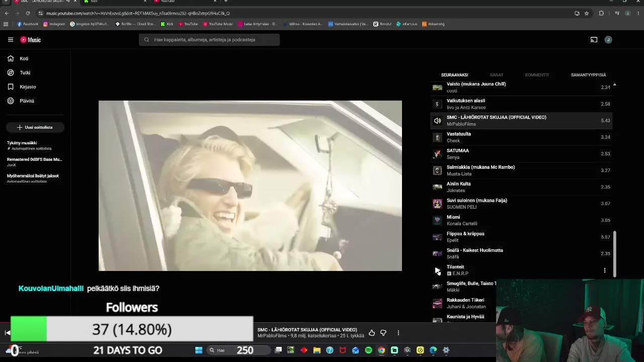Play Ainiin Kulta by Jokrates
This screenshot has width=644, height=362.
coord(521,187)
